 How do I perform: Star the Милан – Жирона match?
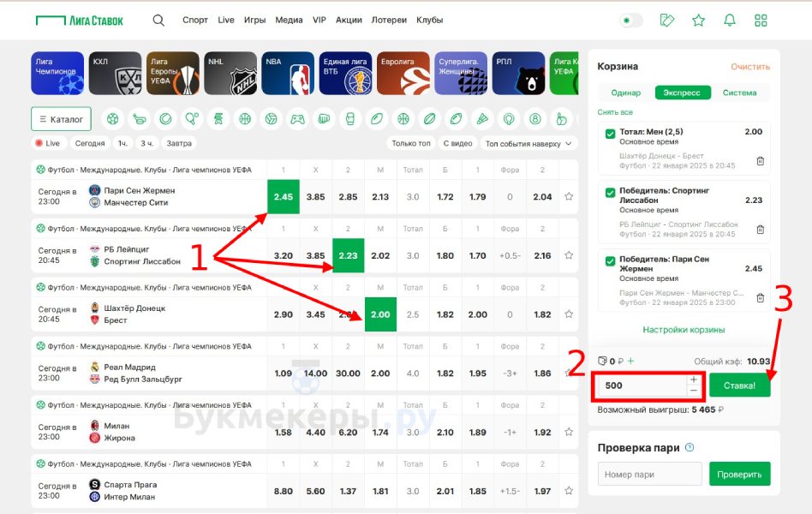tap(569, 432)
